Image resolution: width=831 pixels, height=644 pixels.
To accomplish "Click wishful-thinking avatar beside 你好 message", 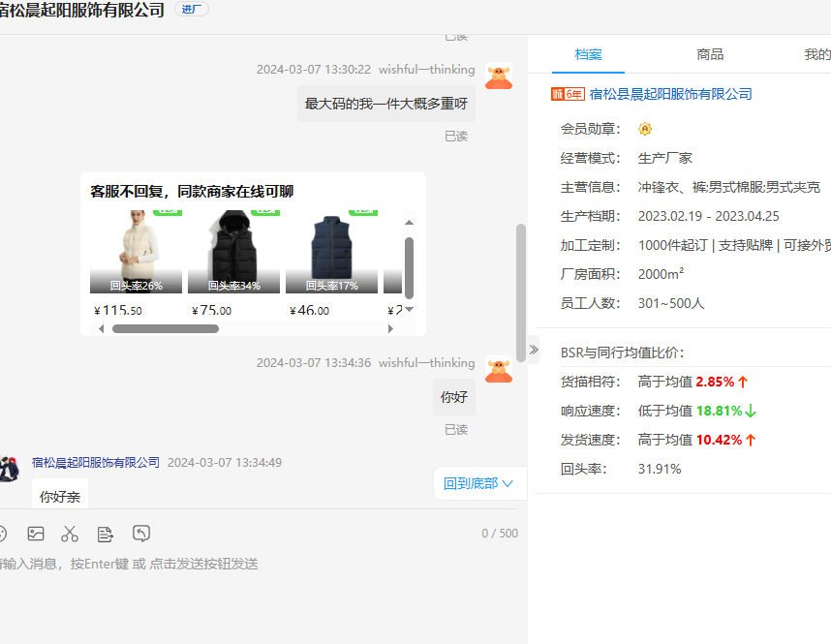I will click(499, 369).
